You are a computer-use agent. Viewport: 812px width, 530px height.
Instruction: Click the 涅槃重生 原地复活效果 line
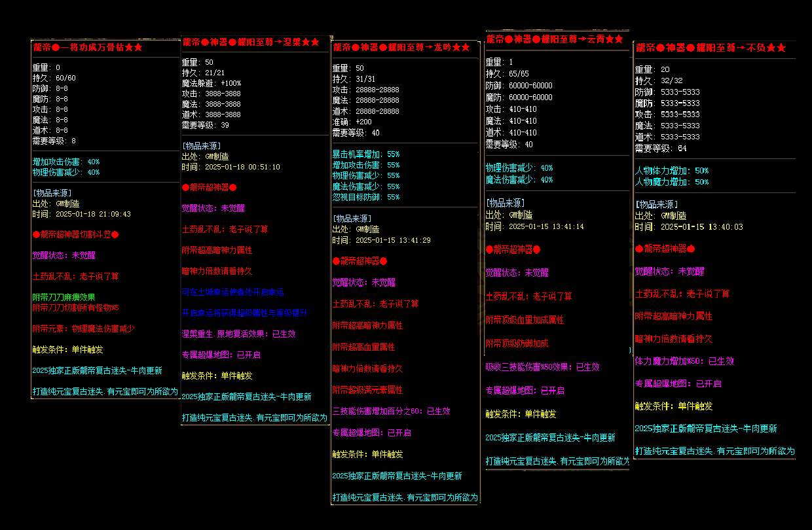[x=238, y=334]
